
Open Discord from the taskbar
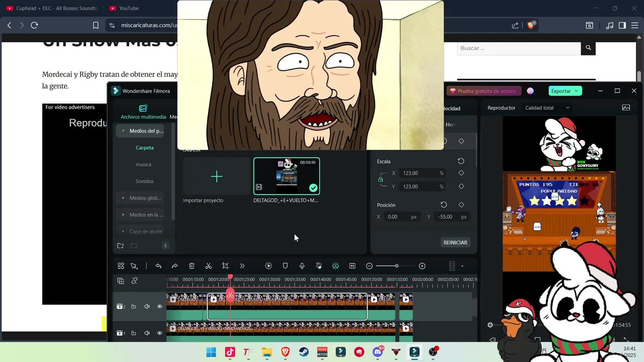[378, 352]
